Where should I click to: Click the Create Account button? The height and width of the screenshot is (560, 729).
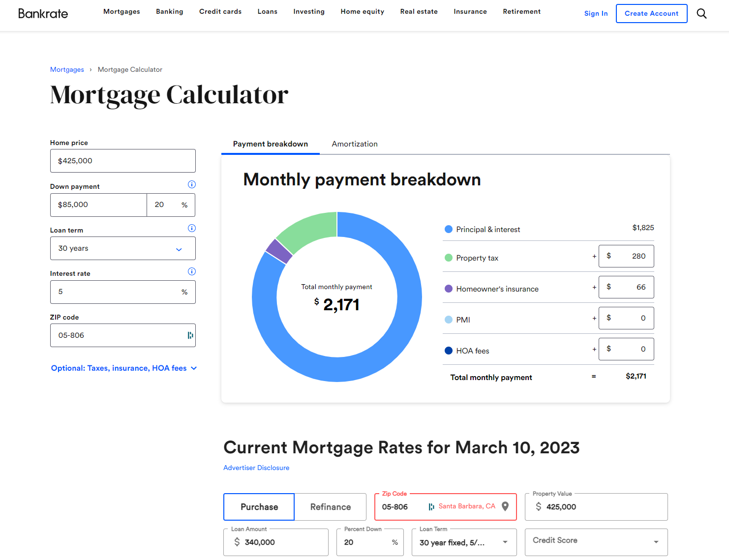tap(652, 13)
